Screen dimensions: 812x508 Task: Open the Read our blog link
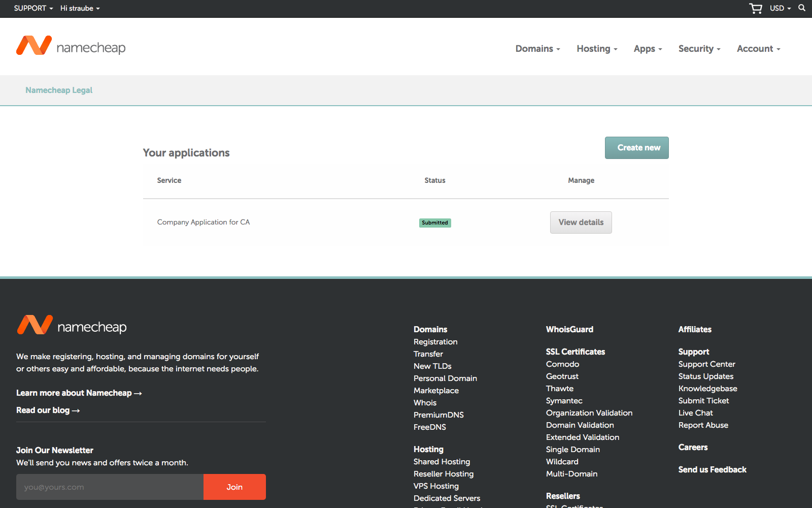pyautogui.click(x=48, y=410)
